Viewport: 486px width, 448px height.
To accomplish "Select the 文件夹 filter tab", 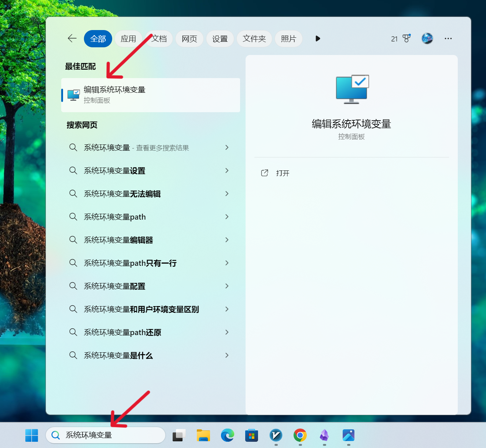I will (x=254, y=38).
